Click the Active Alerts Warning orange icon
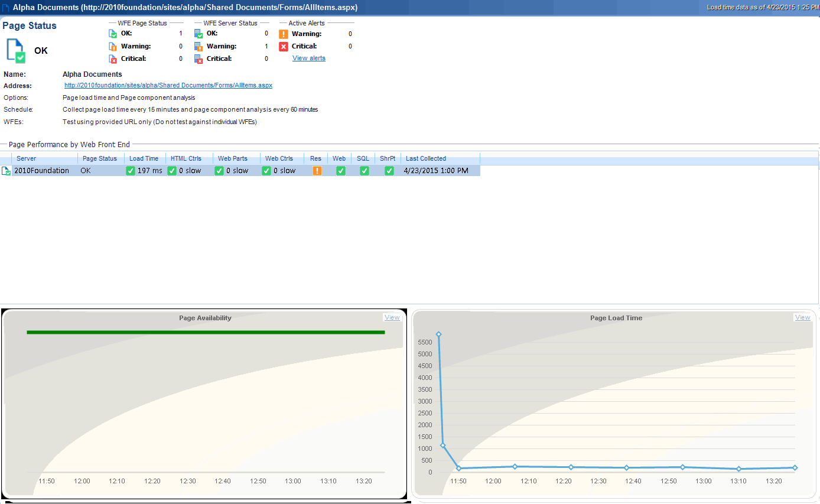820x504 pixels. (284, 34)
